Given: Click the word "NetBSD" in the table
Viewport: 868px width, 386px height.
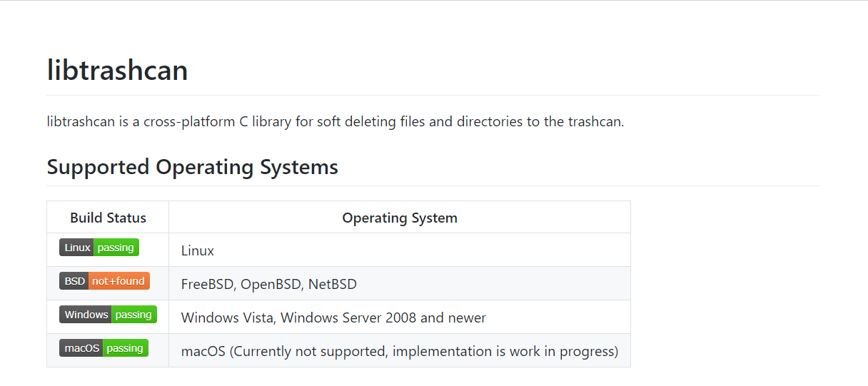Looking at the screenshot, I should point(333,284).
